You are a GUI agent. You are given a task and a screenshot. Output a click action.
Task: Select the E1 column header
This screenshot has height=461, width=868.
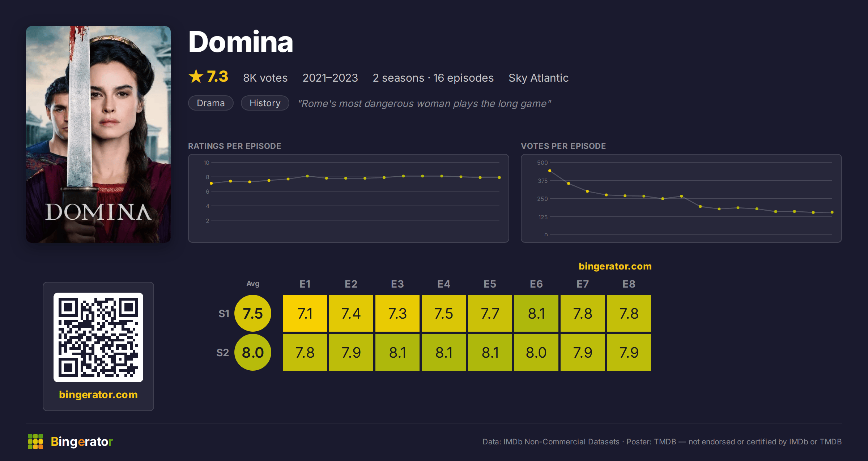click(x=305, y=284)
